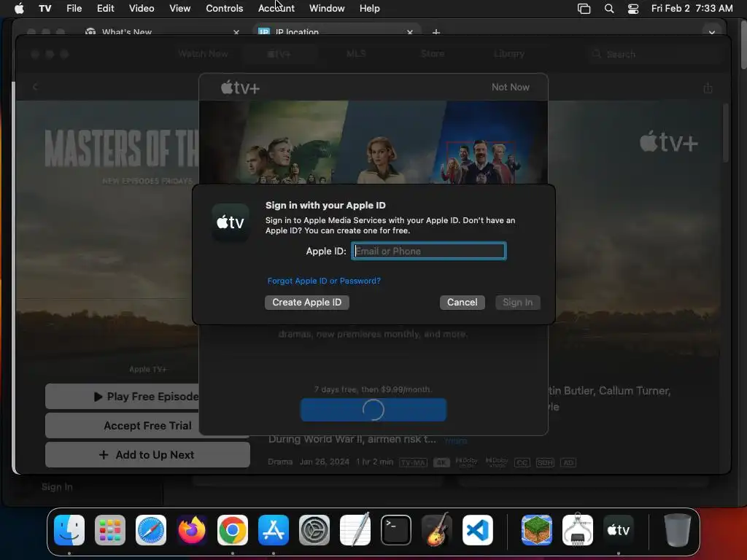This screenshot has height=560, width=747.
Task: Open the Video menu
Action: click(x=142, y=8)
